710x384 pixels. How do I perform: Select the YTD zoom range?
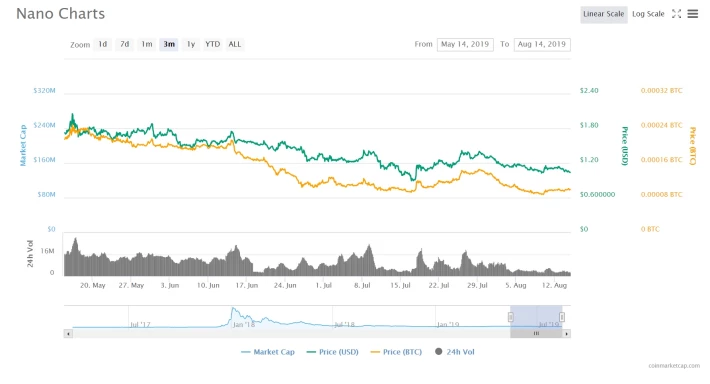point(213,44)
